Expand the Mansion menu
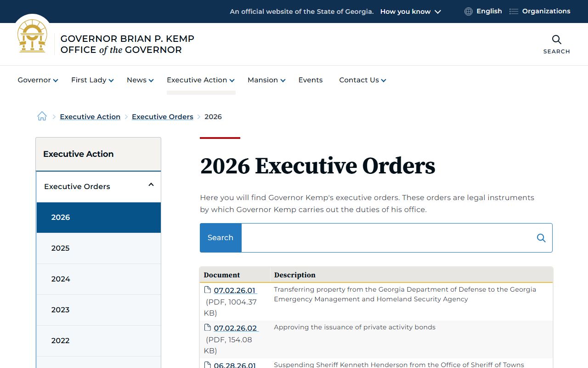588x368 pixels. (266, 80)
